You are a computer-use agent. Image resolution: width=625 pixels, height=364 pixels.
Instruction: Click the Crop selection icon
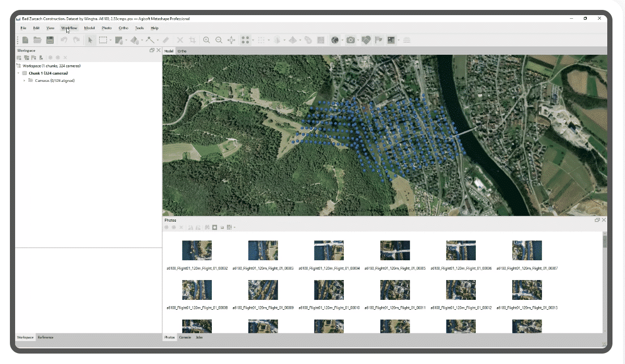[x=193, y=40]
